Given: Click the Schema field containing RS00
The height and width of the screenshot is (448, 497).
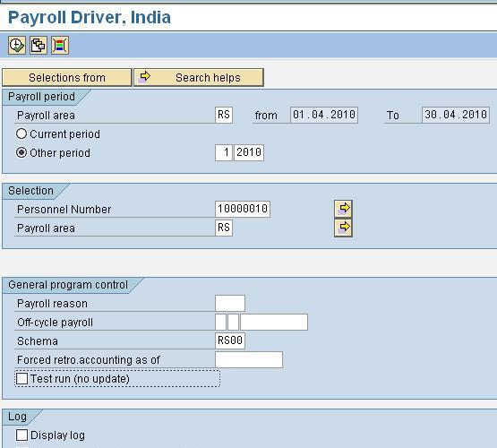Looking at the screenshot, I should (230, 340).
